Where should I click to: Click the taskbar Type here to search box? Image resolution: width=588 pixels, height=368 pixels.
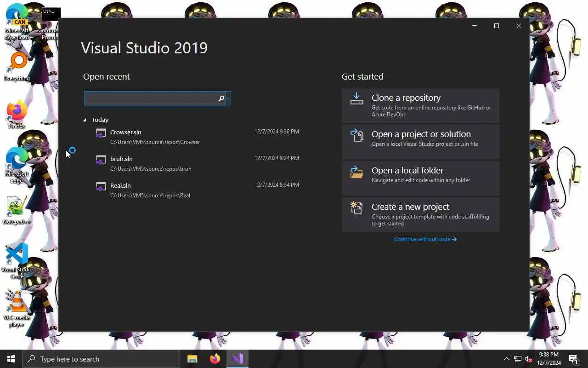[x=101, y=359]
